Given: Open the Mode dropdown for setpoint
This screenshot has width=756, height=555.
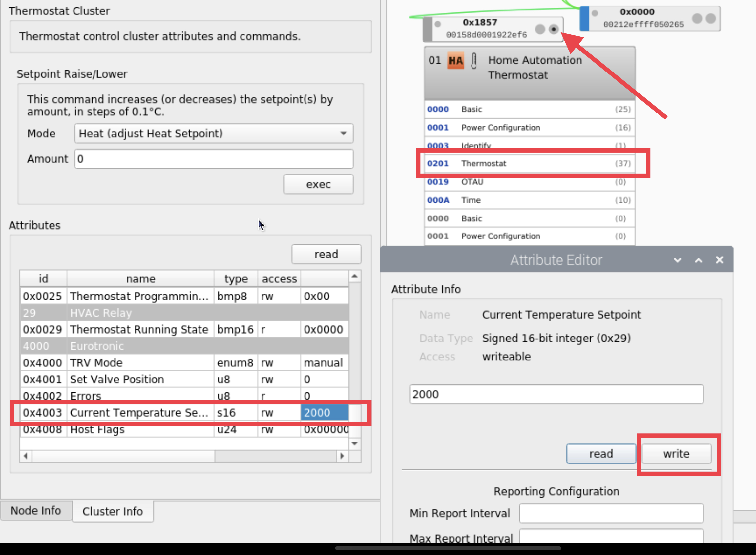Looking at the screenshot, I should [214, 134].
